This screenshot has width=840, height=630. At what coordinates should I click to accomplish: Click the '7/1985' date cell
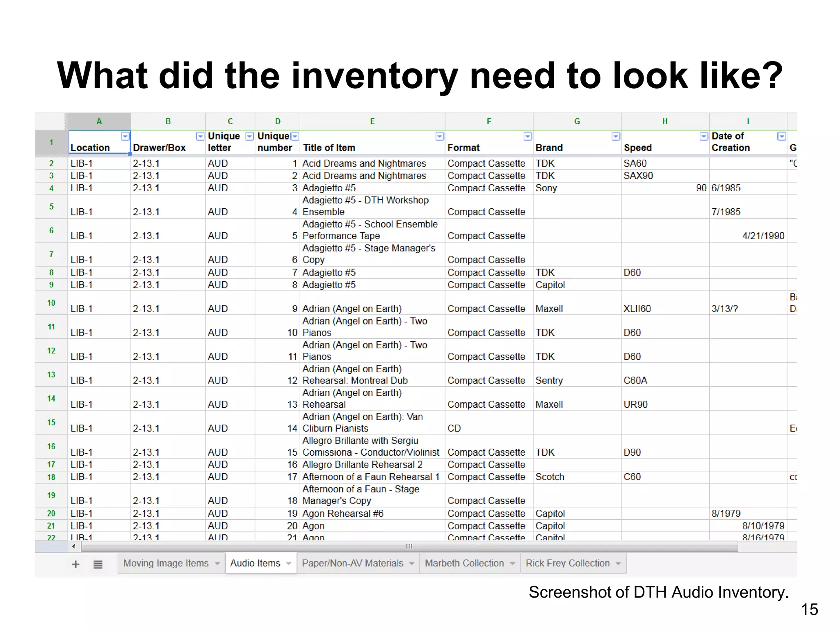click(x=748, y=206)
